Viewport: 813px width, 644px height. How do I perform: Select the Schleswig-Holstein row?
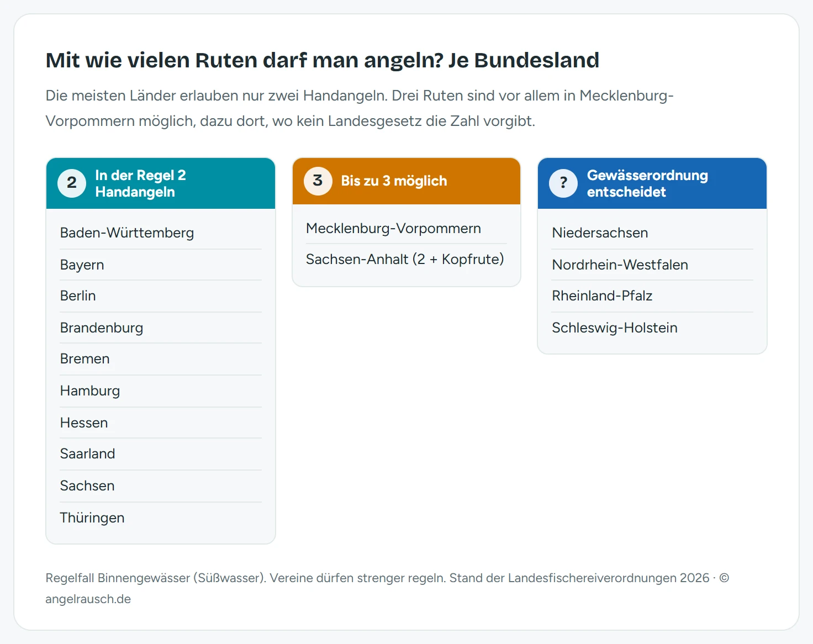point(652,328)
